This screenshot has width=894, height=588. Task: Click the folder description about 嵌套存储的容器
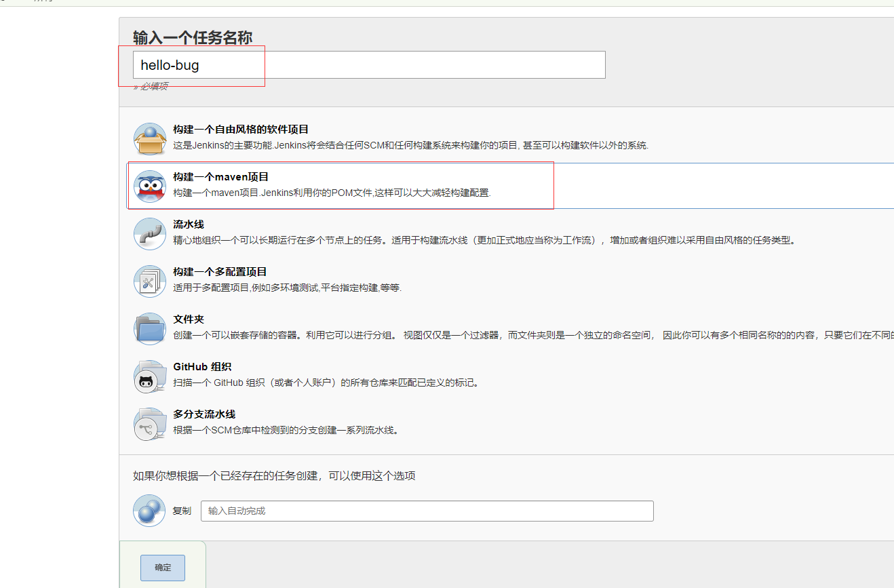pos(533,335)
